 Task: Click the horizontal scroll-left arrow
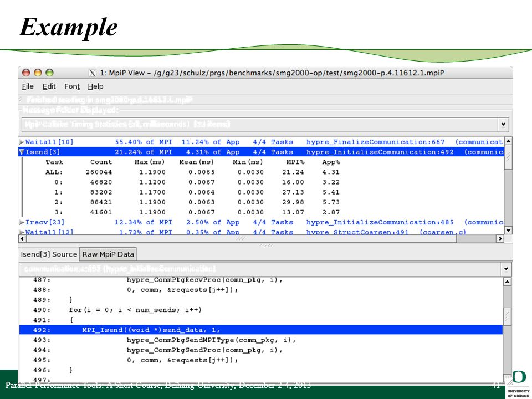coord(22,238)
